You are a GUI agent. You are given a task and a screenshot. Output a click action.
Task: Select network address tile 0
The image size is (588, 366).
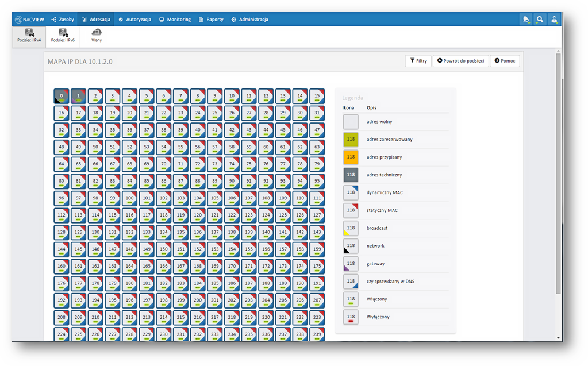pos(62,96)
